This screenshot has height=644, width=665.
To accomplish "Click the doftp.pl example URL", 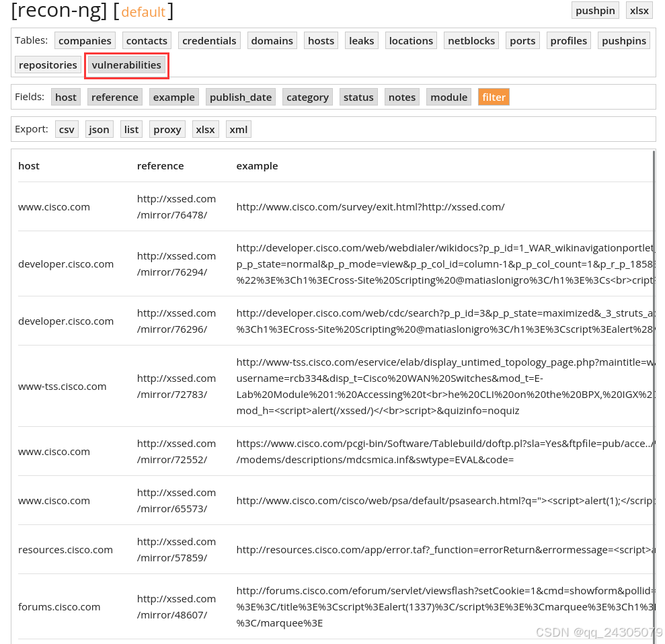I will pyautogui.click(x=445, y=452).
